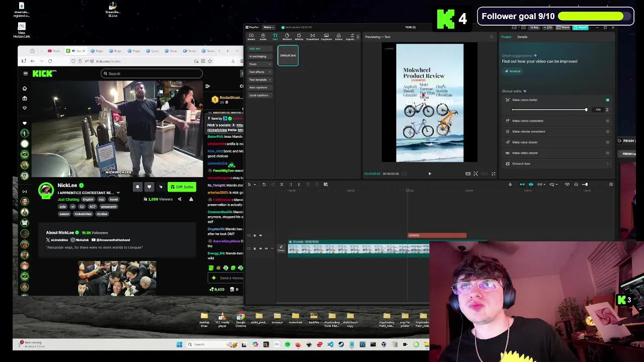Expand the Retouch face option
Image resolution: width=644 pixels, height=362 pixels.
(608, 164)
